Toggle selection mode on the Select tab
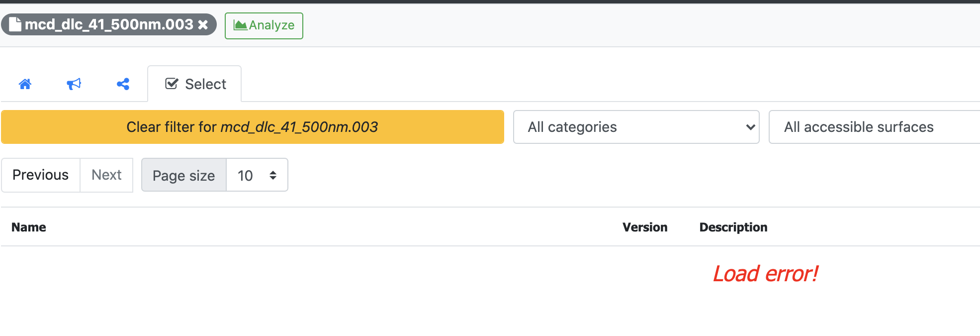The width and height of the screenshot is (980, 336). (195, 84)
